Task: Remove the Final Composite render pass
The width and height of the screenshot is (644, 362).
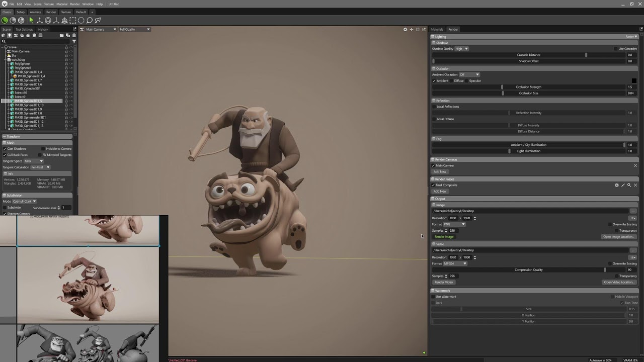Action: click(x=635, y=185)
